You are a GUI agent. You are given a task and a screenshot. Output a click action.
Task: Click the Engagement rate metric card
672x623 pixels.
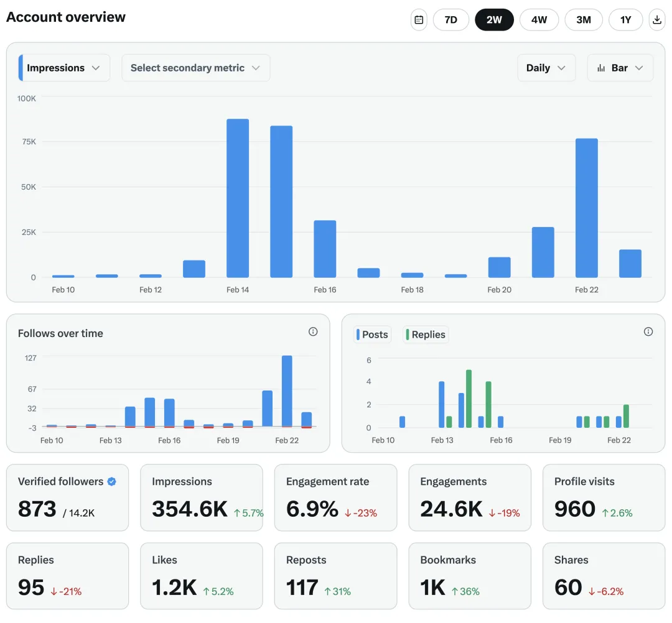point(335,497)
